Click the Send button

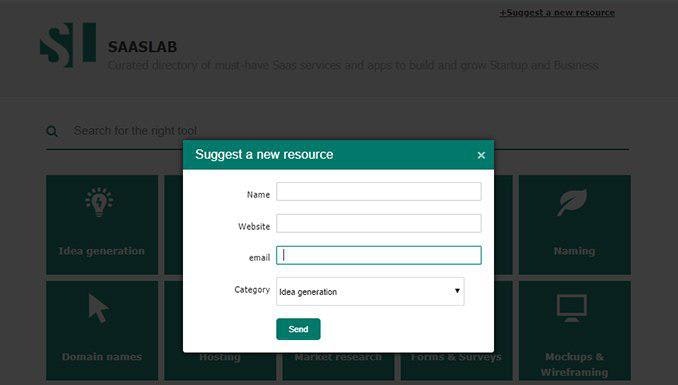coord(298,329)
